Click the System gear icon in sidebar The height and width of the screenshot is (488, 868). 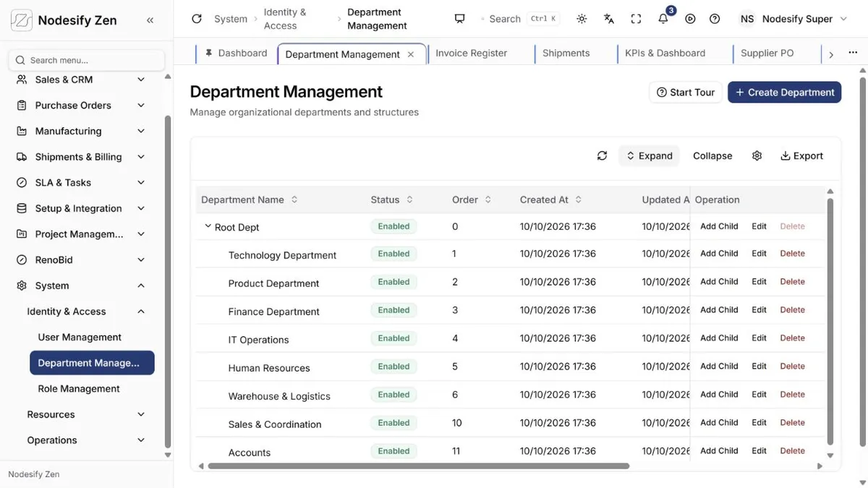(x=22, y=286)
